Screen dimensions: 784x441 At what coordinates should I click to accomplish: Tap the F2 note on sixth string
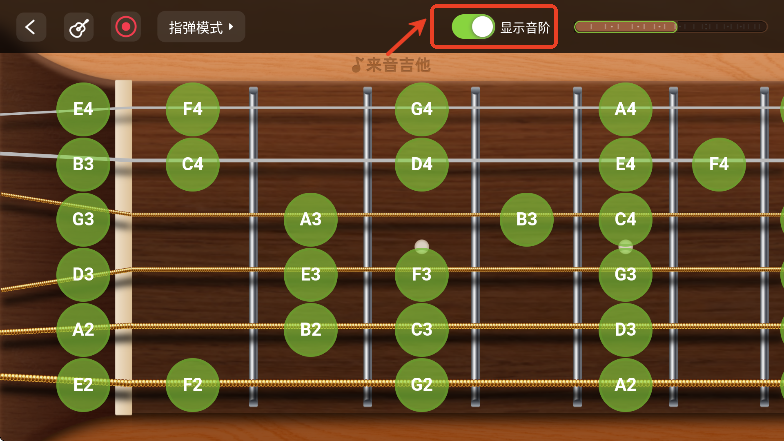click(x=192, y=385)
